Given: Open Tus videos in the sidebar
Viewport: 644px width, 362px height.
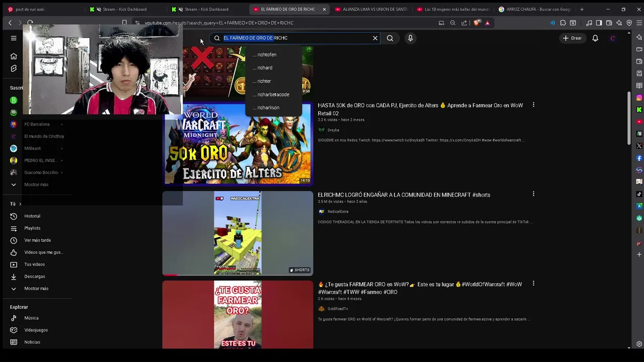Looking at the screenshot, I should [x=34, y=264].
